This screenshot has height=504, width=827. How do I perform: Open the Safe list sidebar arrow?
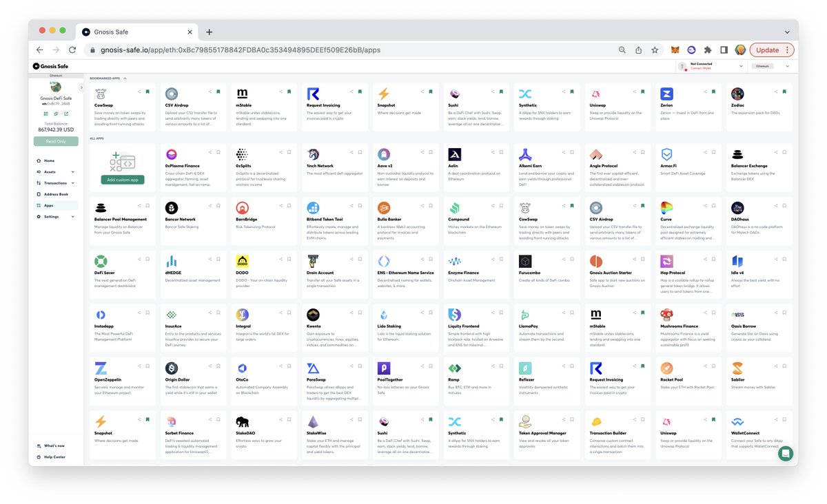pyautogui.click(x=81, y=88)
